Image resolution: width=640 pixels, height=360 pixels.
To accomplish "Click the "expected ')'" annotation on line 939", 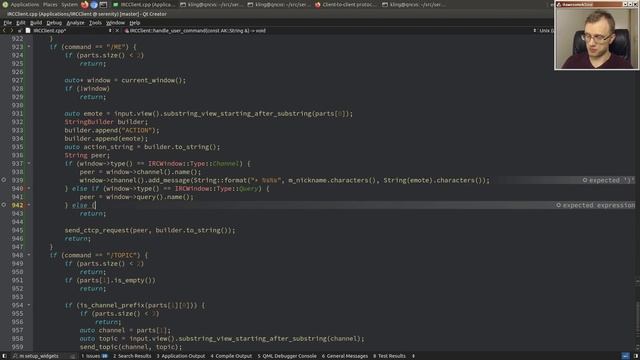I will point(609,180).
